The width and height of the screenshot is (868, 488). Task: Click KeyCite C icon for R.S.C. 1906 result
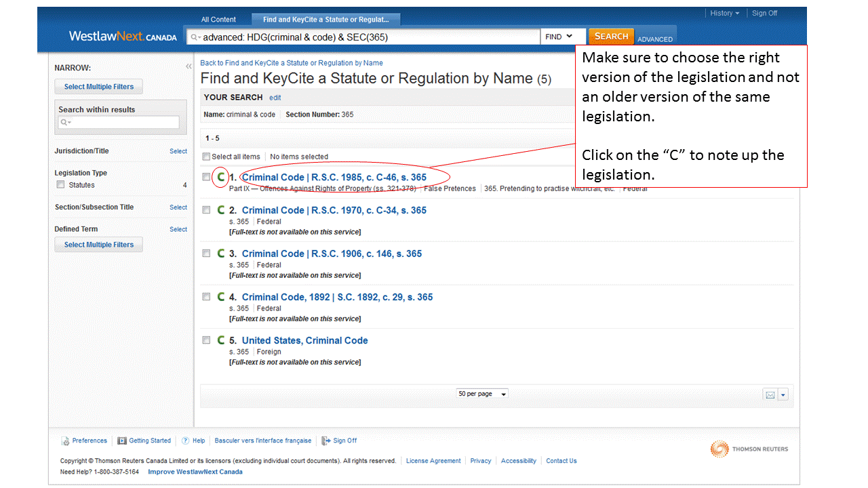[x=220, y=253]
